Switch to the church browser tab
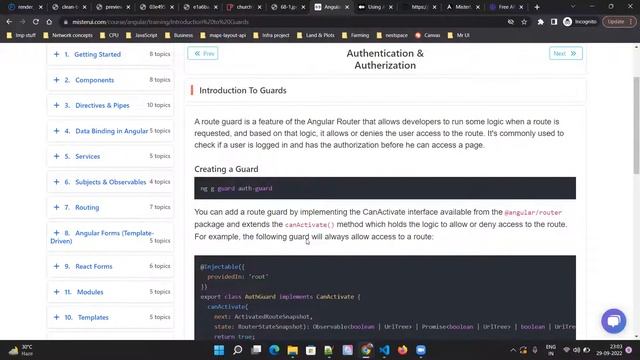Viewport: 640px width, 360px height. [x=244, y=7]
